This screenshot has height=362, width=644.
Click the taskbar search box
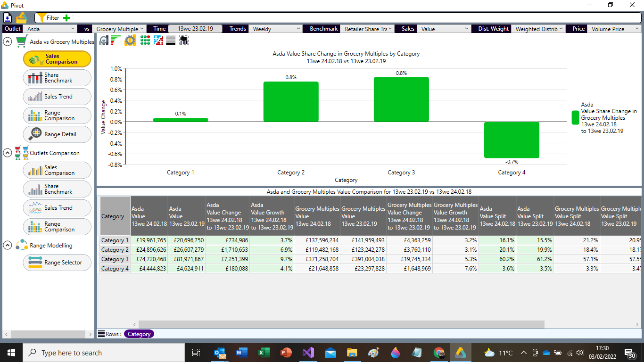coord(104,353)
